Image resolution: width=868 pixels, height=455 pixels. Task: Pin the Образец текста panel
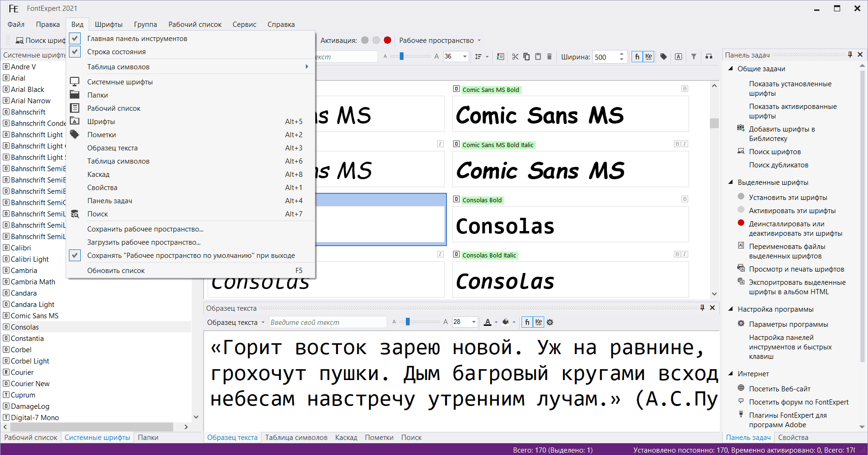tap(702, 308)
